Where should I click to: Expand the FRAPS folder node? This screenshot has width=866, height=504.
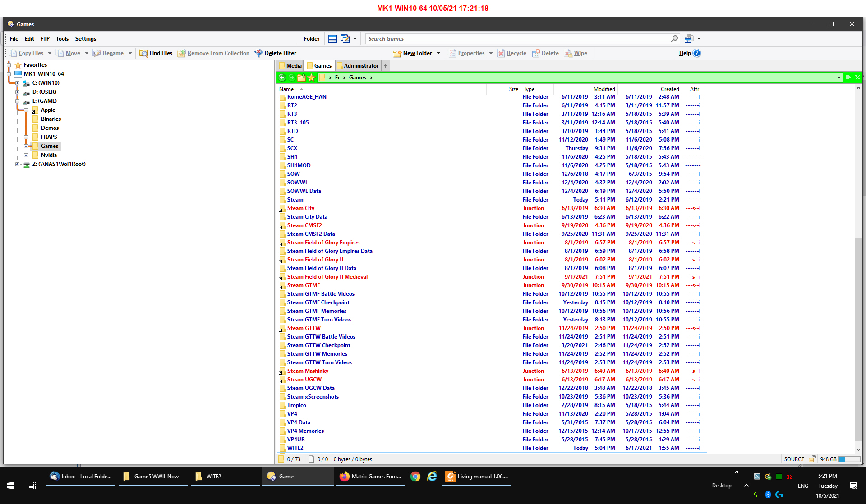26,137
